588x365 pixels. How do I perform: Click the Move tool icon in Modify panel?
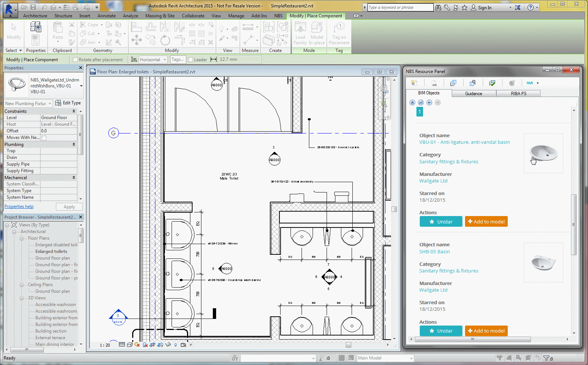coord(136,39)
